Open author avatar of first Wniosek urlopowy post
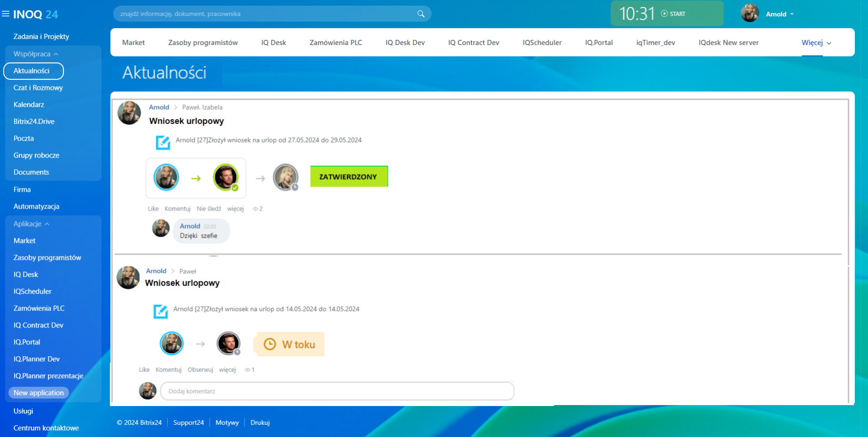The image size is (868, 437). pos(129,113)
